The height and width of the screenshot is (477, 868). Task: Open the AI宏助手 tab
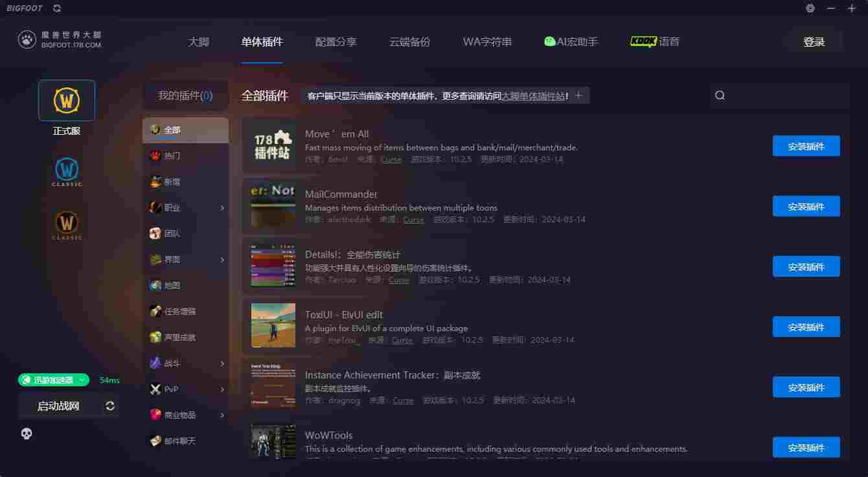(x=571, y=41)
